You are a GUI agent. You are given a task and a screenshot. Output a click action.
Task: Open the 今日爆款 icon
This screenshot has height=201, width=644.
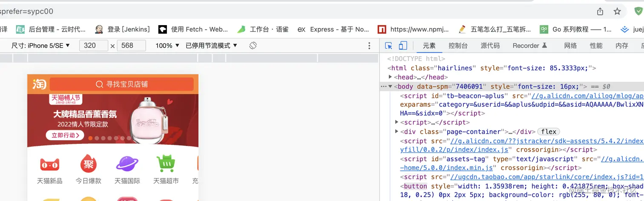89,169
